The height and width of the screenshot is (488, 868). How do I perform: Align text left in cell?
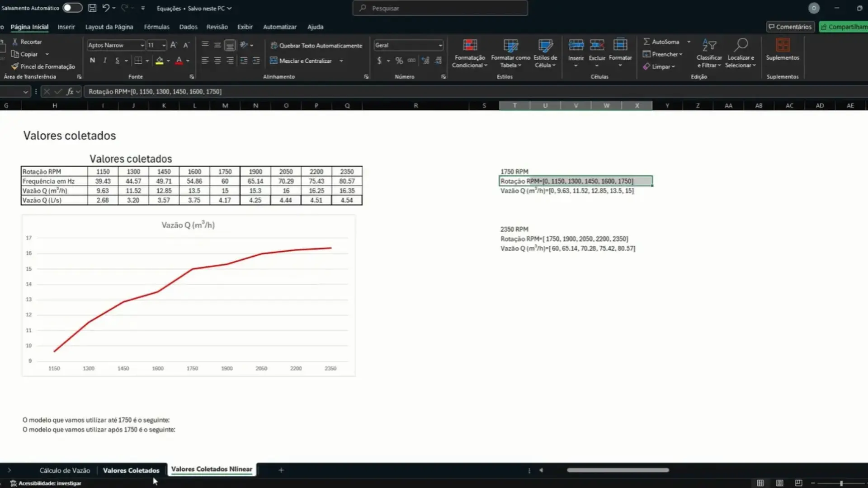tap(205, 61)
